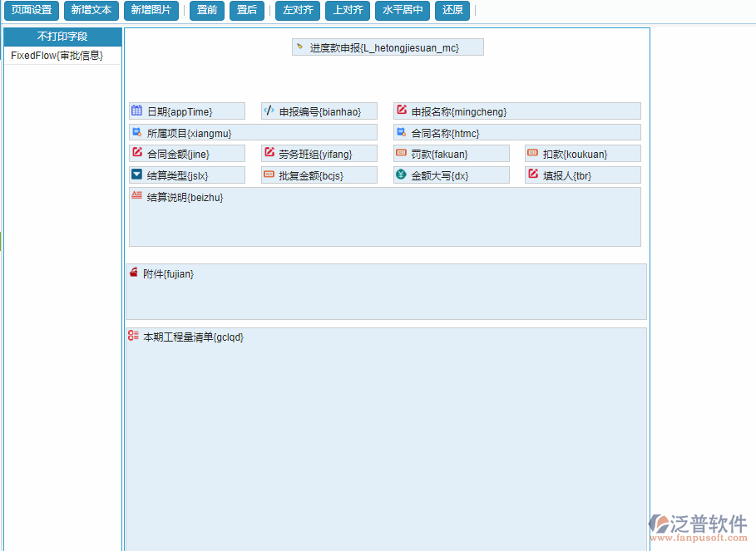Click 还原 to restore the layout

point(452,11)
